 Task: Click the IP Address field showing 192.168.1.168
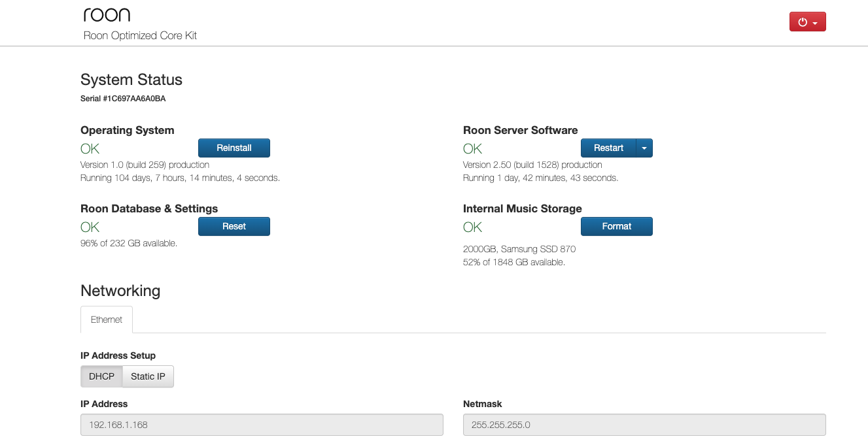262,425
